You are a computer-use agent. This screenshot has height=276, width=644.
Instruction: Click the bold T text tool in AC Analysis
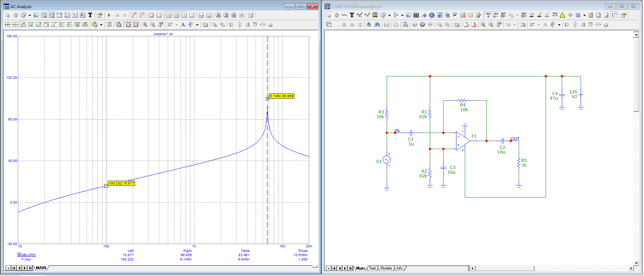(x=90, y=15)
